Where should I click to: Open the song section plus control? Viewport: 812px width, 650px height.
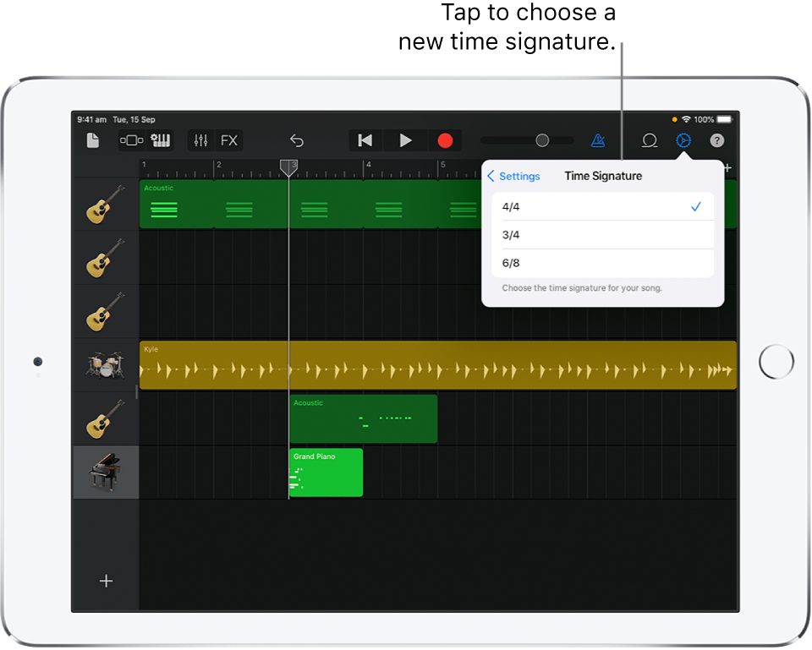click(x=727, y=167)
